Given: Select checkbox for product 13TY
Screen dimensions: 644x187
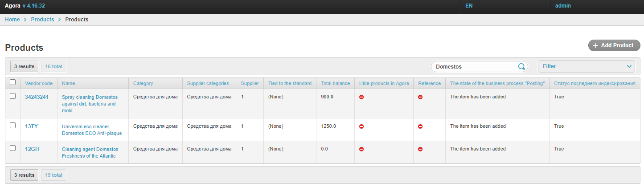Looking at the screenshot, I should click(12, 126).
